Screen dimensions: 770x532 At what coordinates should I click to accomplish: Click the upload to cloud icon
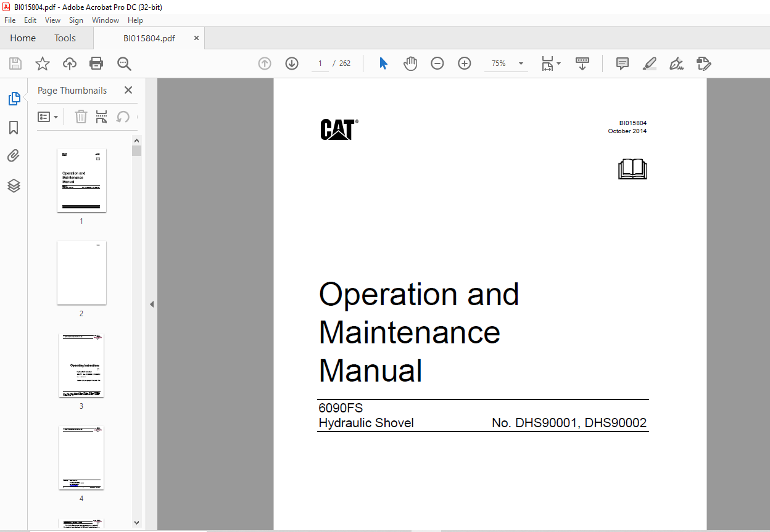70,63
